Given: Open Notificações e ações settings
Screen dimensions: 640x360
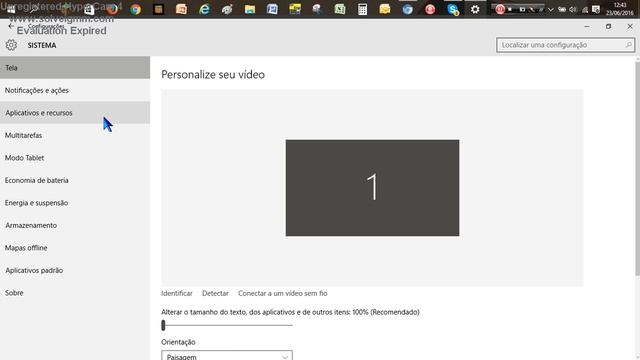Looking at the screenshot, I should (75, 90).
